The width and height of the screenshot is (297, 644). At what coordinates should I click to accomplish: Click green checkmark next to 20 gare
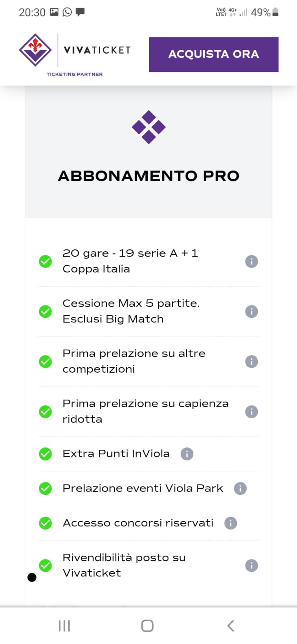(x=45, y=261)
